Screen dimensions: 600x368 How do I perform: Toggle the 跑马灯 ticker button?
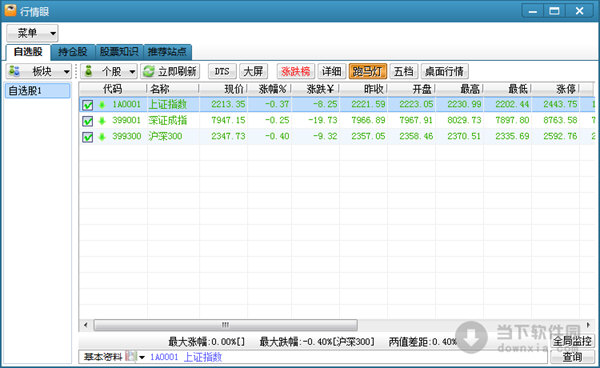click(368, 71)
